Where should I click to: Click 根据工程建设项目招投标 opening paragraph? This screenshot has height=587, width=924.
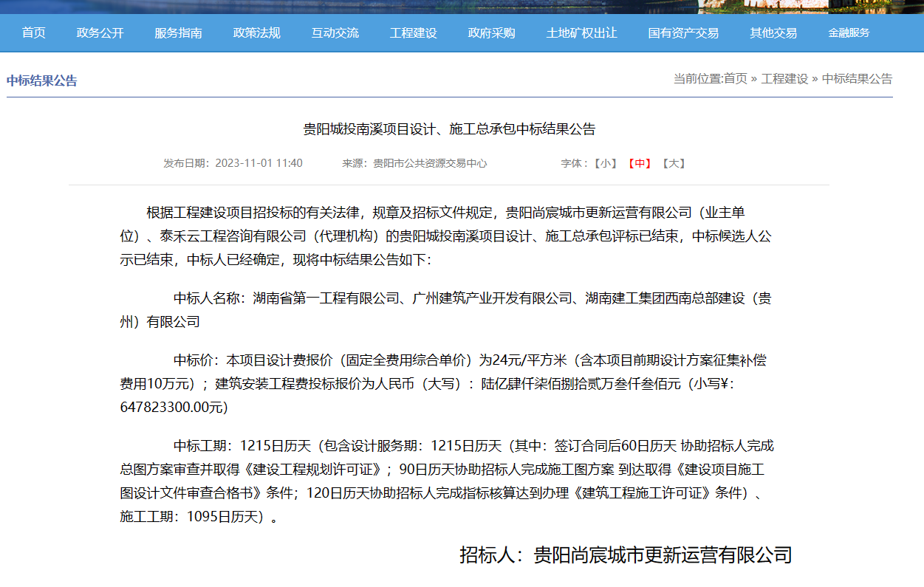pyautogui.click(x=446, y=236)
